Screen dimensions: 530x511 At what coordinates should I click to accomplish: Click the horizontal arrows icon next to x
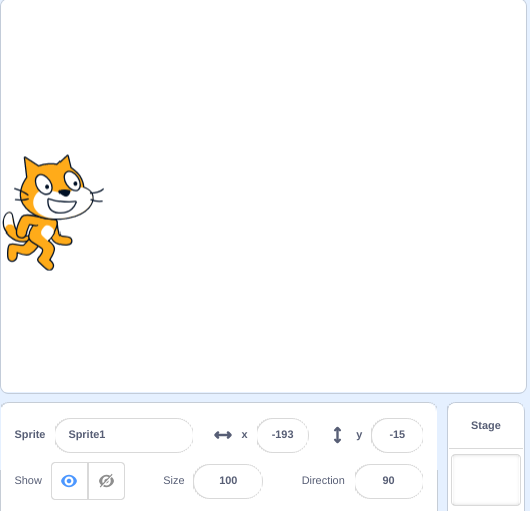[223, 435]
